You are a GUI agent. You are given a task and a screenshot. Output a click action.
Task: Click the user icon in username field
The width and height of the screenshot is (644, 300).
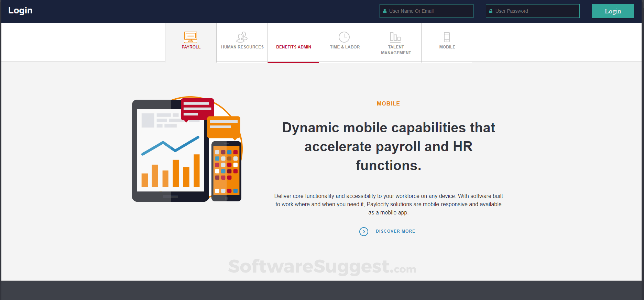pos(385,11)
